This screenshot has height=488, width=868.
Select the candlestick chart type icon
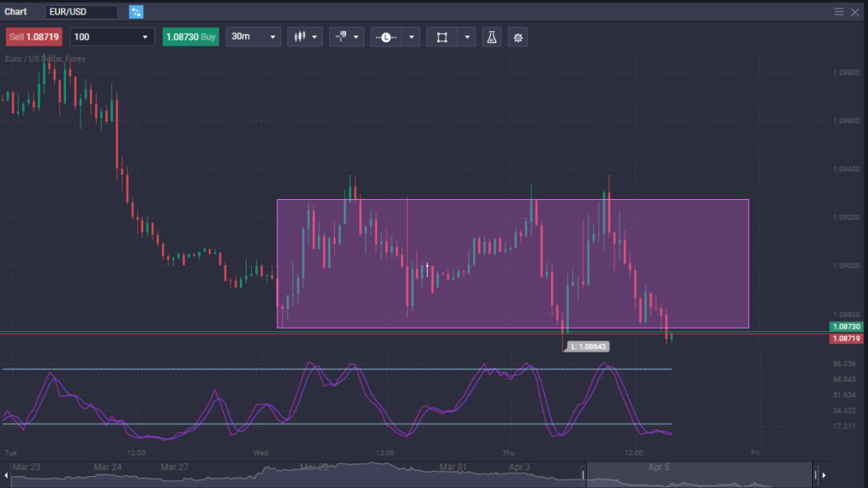click(x=299, y=36)
